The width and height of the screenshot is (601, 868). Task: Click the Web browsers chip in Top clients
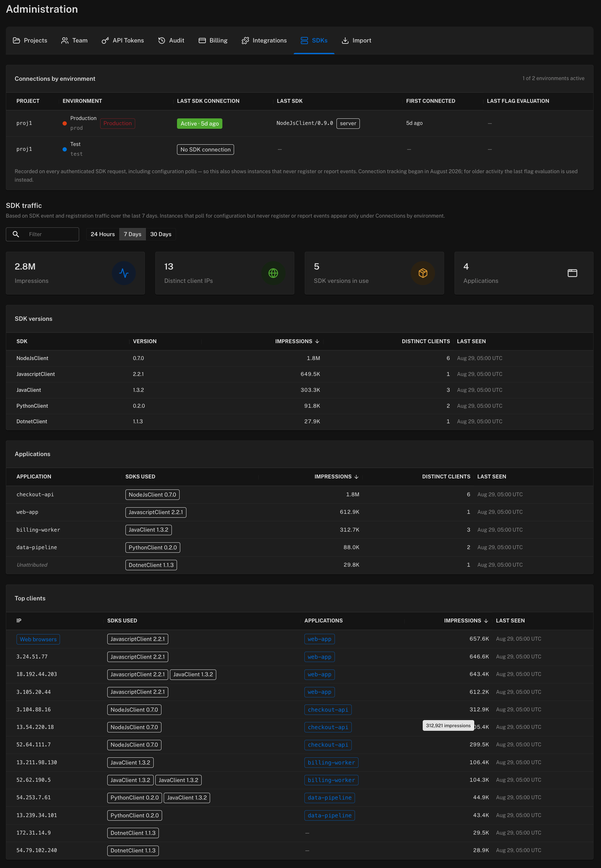pyautogui.click(x=38, y=639)
